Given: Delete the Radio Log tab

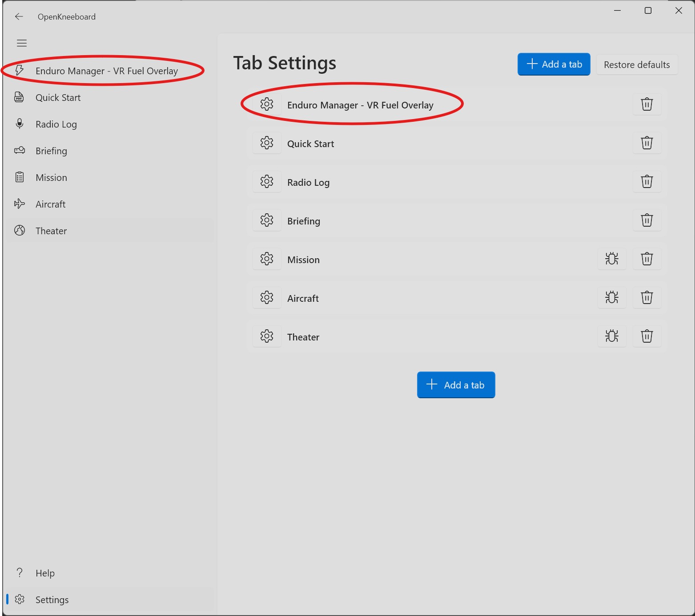Looking at the screenshot, I should (647, 182).
